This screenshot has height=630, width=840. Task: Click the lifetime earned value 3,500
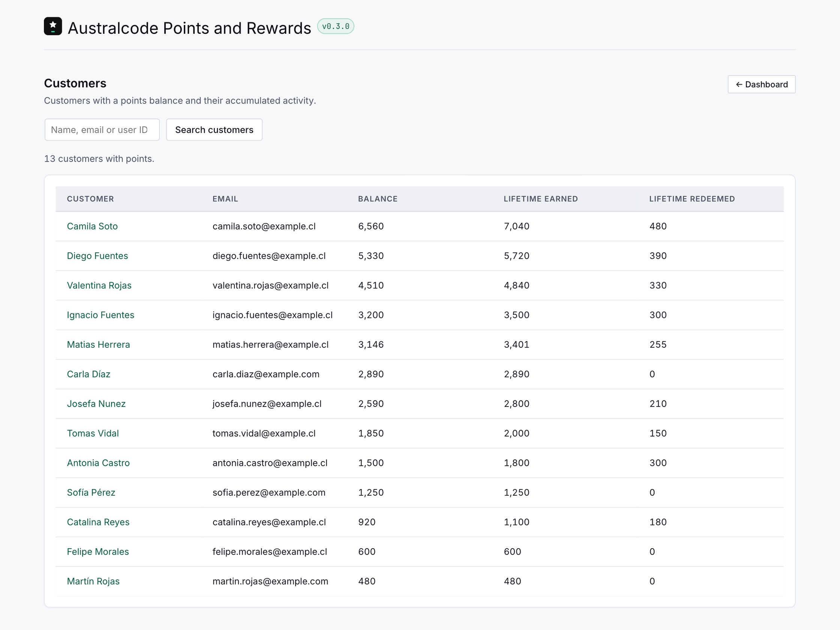point(516,315)
